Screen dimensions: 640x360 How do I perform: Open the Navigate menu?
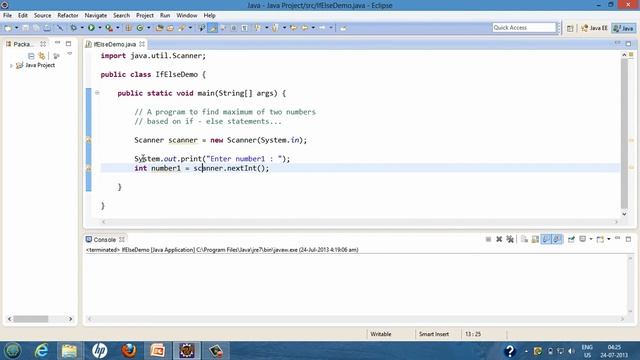click(x=96, y=15)
